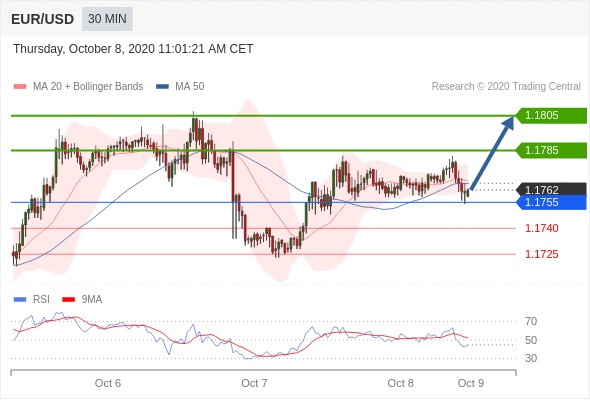Click the blue upward forecast arrow
This screenshot has height=400, width=590.
point(492,152)
